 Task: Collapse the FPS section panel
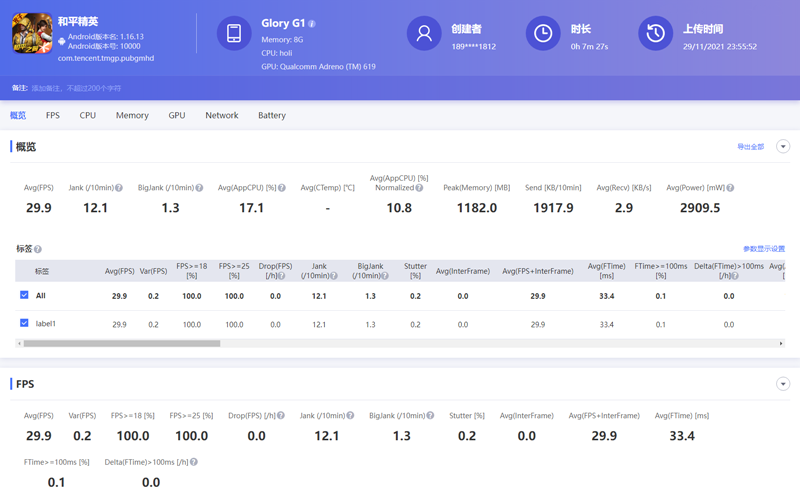pos(783,384)
